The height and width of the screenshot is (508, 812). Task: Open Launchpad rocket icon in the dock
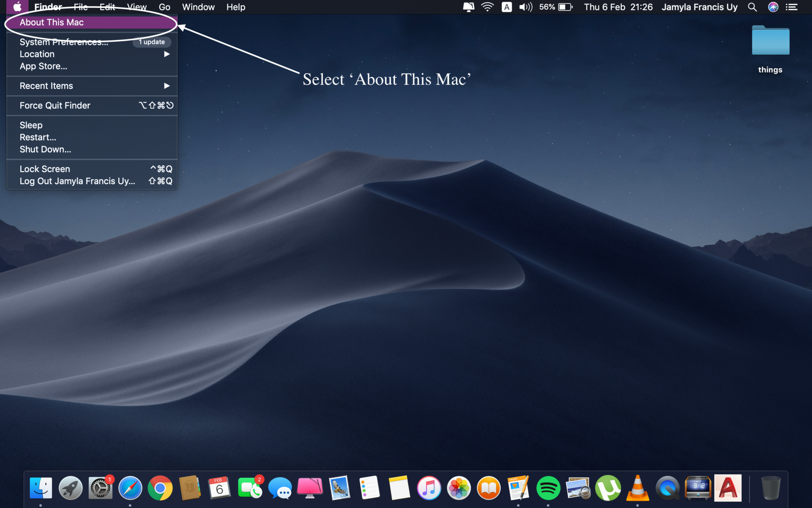point(71,489)
